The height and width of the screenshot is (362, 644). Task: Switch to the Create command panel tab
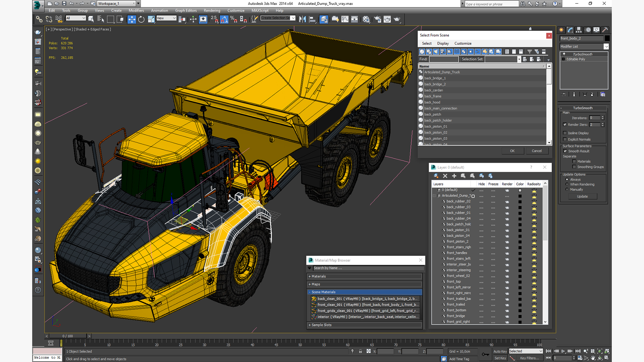(x=561, y=30)
